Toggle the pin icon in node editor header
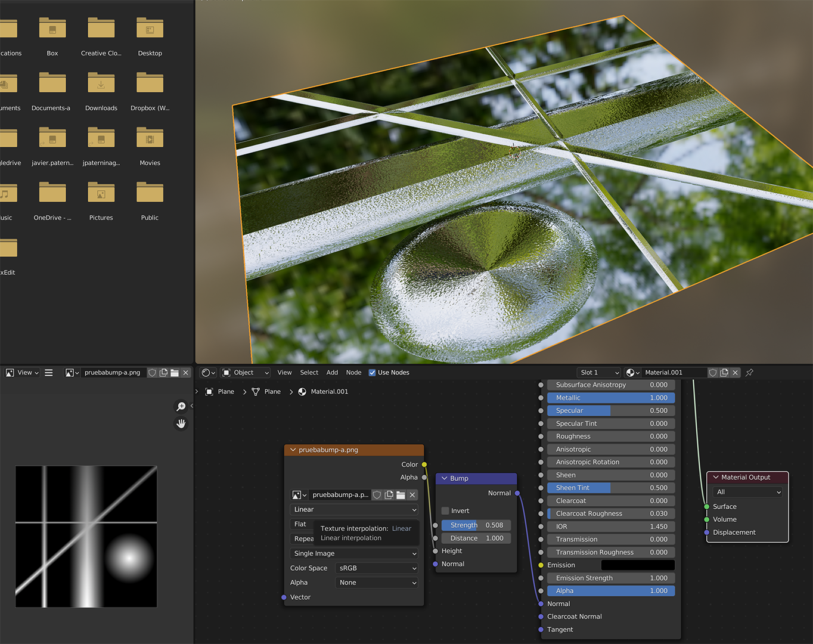 [750, 373]
